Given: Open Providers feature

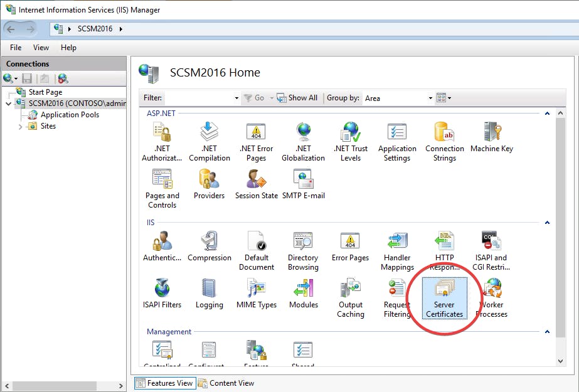Looking at the screenshot, I should [209, 184].
